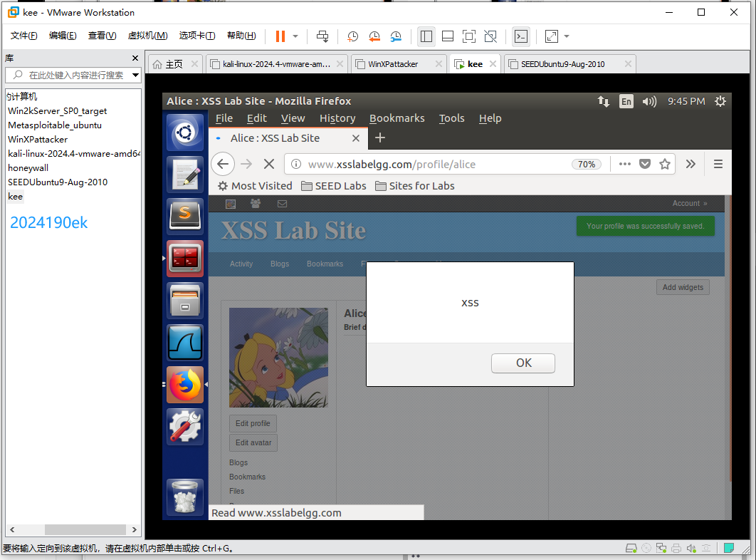
Task: Open the Firefox hamburger menu
Action: pyautogui.click(x=718, y=164)
